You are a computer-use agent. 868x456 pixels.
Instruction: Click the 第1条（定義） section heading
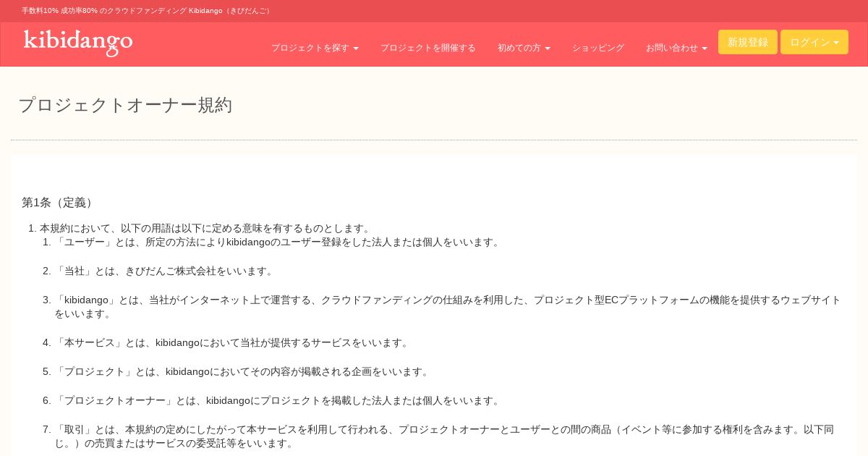(59, 203)
